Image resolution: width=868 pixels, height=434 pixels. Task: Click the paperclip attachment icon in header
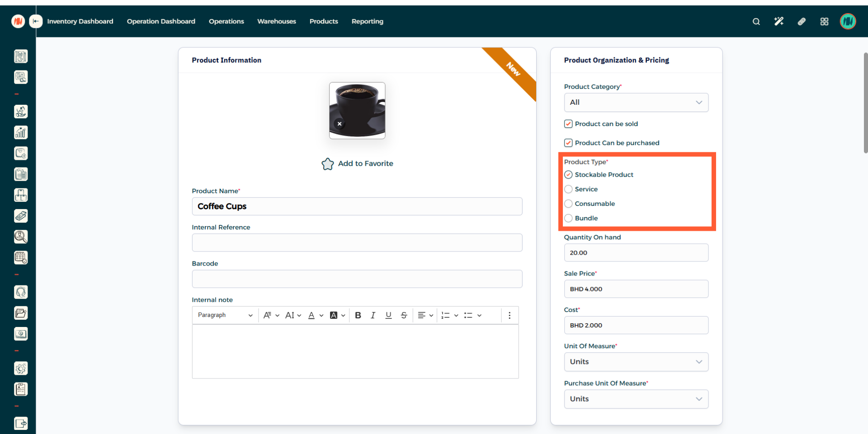point(802,22)
